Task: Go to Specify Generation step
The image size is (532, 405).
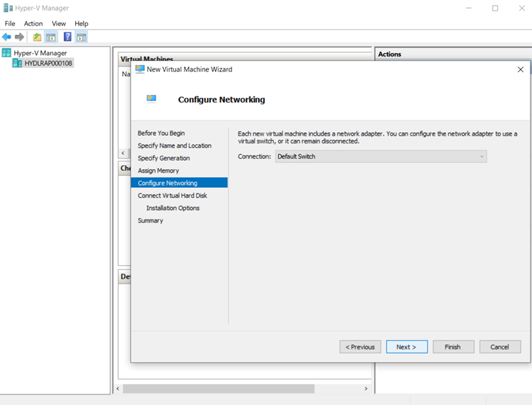Action: [x=164, y=158]
